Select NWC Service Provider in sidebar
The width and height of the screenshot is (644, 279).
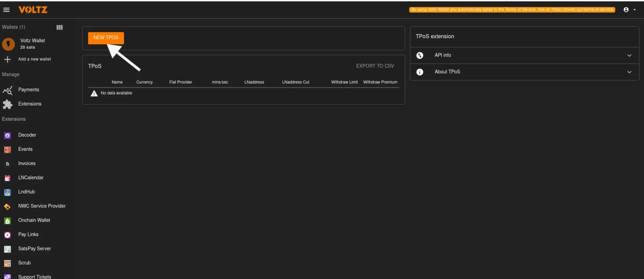coord(42,206)
